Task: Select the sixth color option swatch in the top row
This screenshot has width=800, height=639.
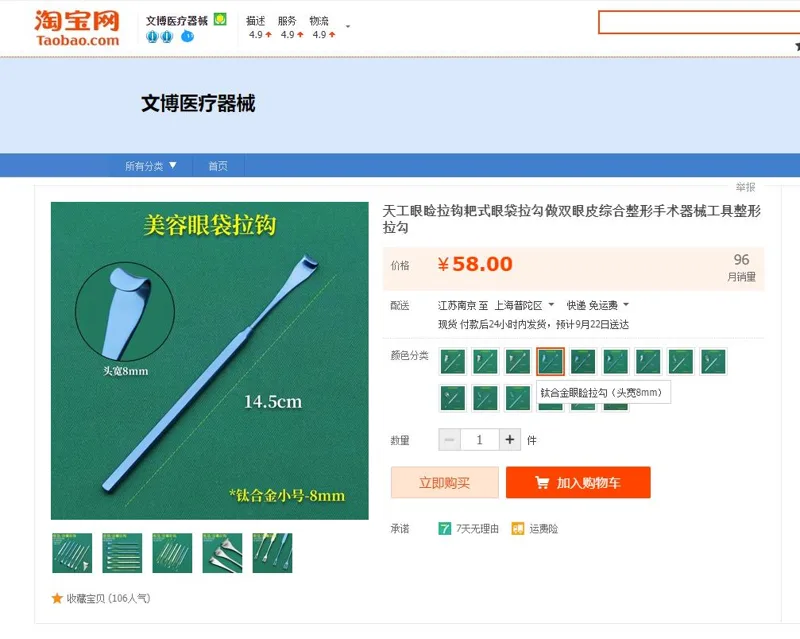Action: tap(616, 361)
